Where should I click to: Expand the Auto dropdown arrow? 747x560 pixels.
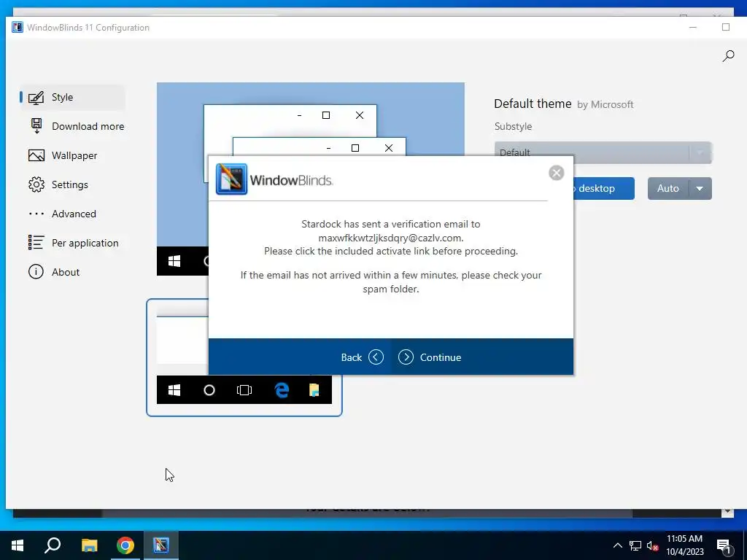[700, 189]
